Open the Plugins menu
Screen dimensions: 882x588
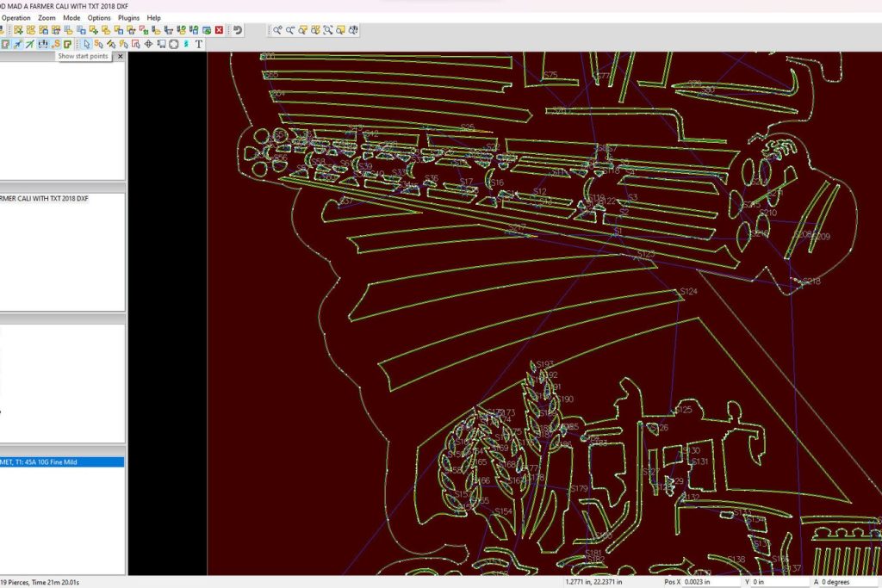[128, 17]
